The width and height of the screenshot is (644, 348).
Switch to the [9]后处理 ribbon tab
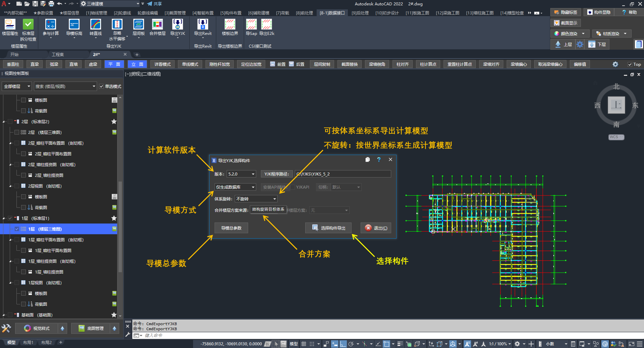(360, 13)
